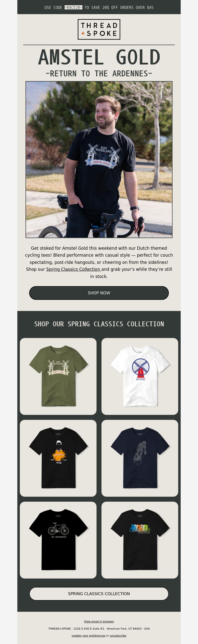
Task: Click Shop Our Spring Classics Collection heading
Action: pyautogui.click(x=99, y=324)
